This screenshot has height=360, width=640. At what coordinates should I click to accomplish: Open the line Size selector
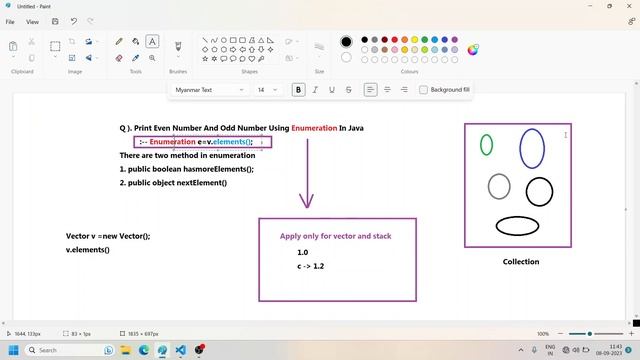pyautogui.click(x=319, y=47)
